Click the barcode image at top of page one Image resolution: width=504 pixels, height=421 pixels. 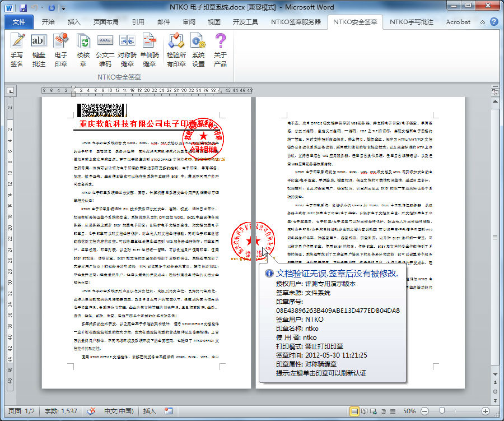tap(101, 110)
